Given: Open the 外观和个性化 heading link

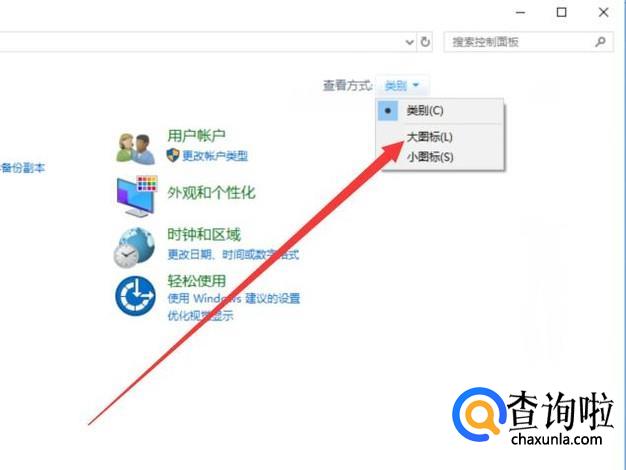Looking at the screenshot, I should coord(211,192).
